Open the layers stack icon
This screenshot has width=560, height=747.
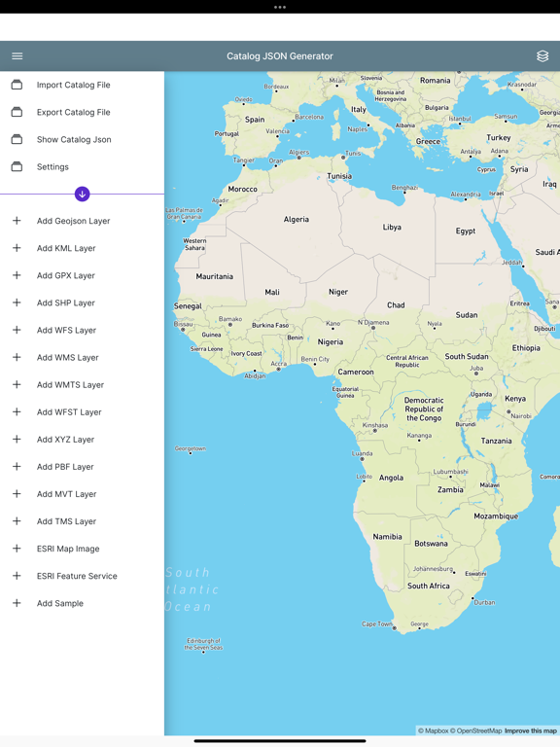[542, 56]
